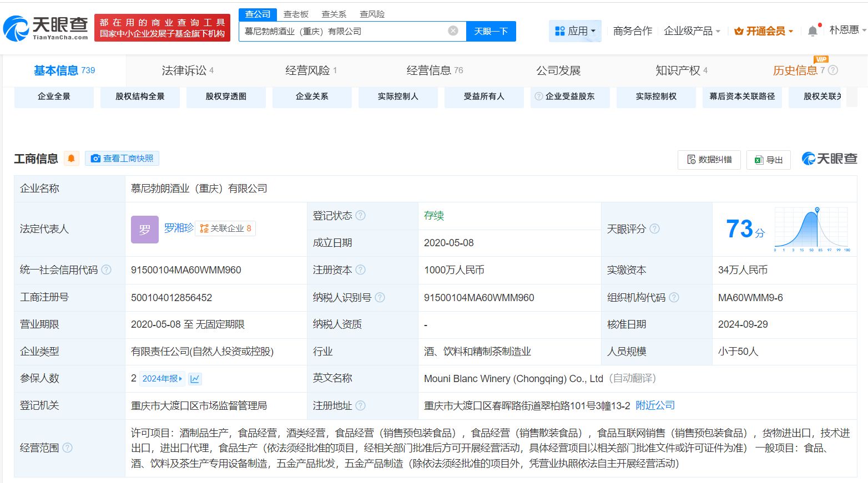
Task: Switch to the 查公司 search tab
Action: tap(258, 14)
